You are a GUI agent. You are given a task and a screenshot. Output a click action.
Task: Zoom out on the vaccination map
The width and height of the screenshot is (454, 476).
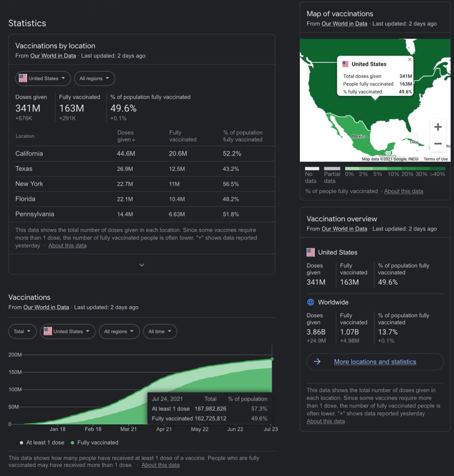[x=438, y=144]
